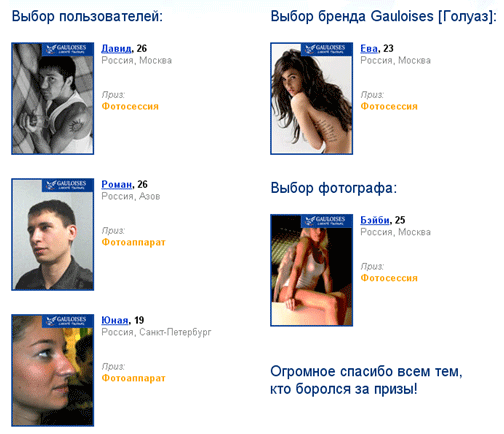Click Роман's portrait photo thumbnail
Viewport: 504px width, 434px height.
[x=53, y=234]
